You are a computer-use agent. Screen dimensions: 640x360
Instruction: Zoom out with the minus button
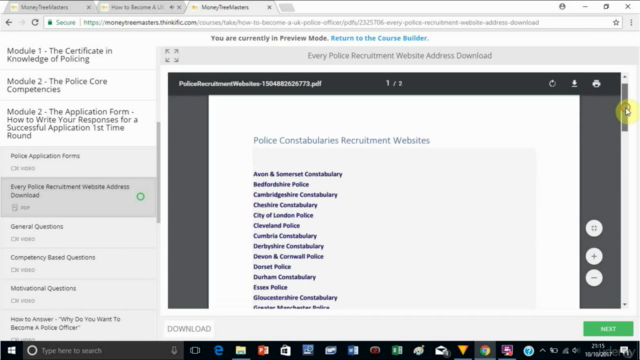[594, 278]
